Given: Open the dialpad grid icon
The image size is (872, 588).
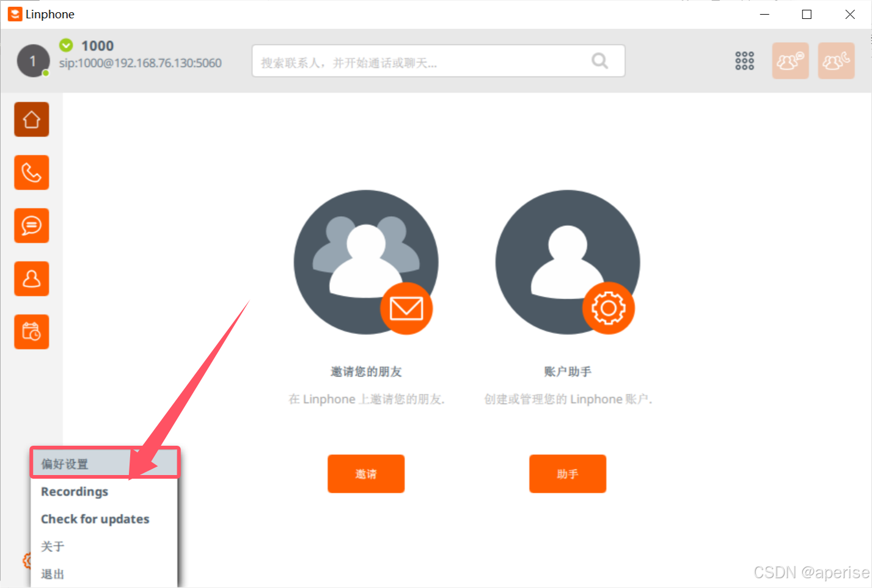Looking at the screenshot, I should (x=744, y=60).
